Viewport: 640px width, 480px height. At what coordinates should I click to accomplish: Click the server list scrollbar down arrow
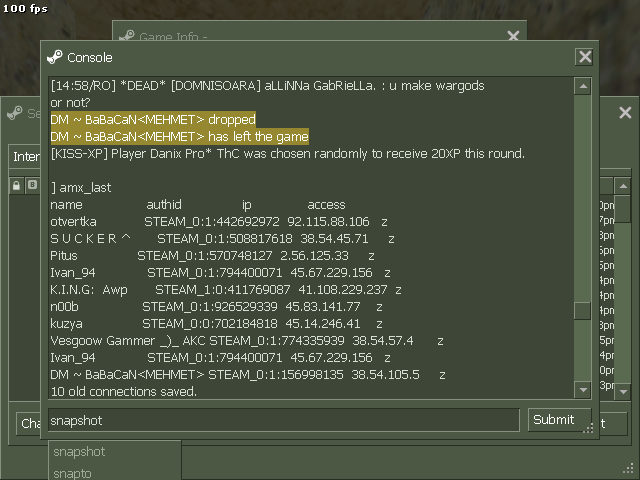coord(623,392)
